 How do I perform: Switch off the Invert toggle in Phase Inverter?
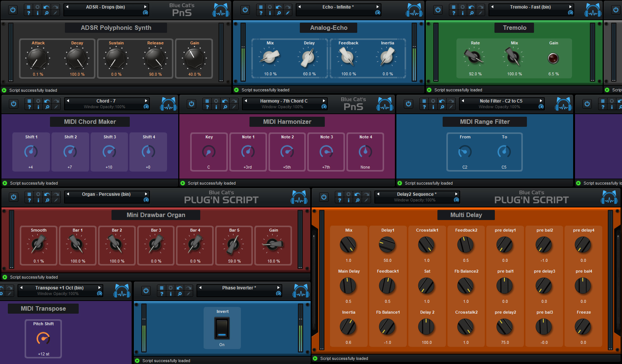(222, 328)
